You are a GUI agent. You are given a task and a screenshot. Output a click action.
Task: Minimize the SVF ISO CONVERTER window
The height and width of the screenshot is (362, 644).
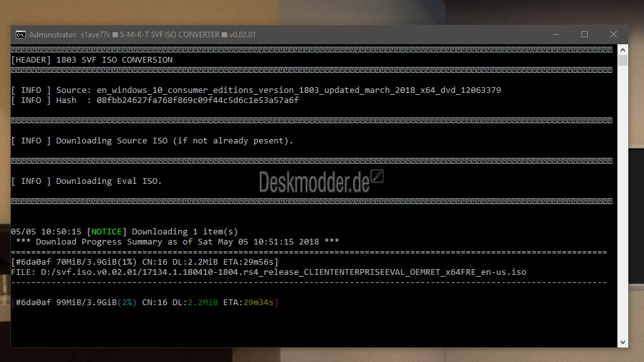pyautogui.click(x=556, y=35)
